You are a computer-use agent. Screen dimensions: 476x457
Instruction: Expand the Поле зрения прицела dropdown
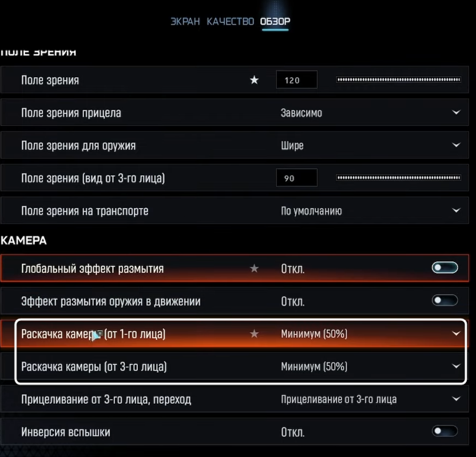coord(455,113)
